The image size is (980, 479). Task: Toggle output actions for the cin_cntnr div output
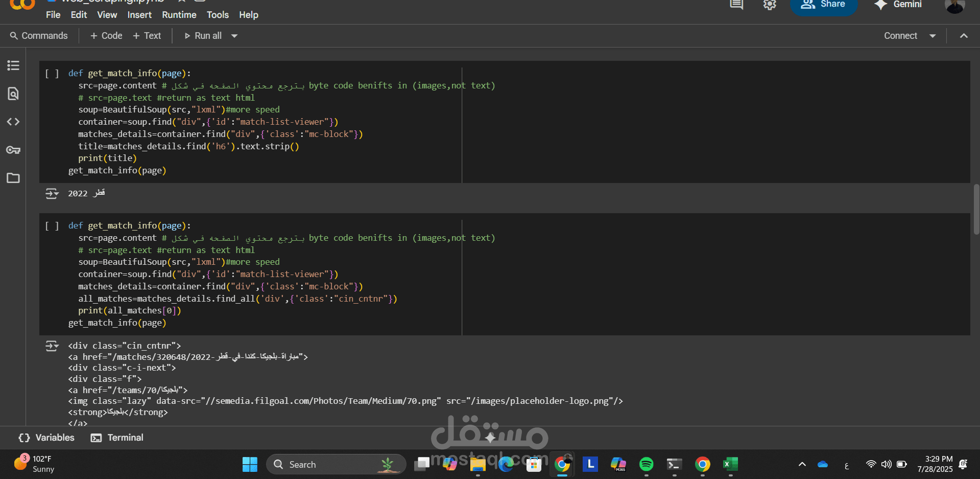click(52, 346)
